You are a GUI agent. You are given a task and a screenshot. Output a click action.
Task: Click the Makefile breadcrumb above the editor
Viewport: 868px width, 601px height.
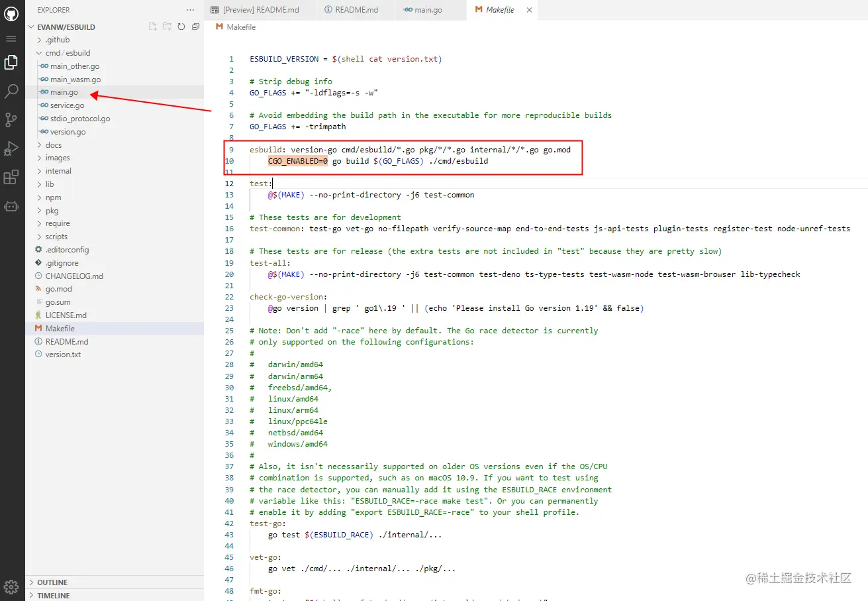(236, 27)
